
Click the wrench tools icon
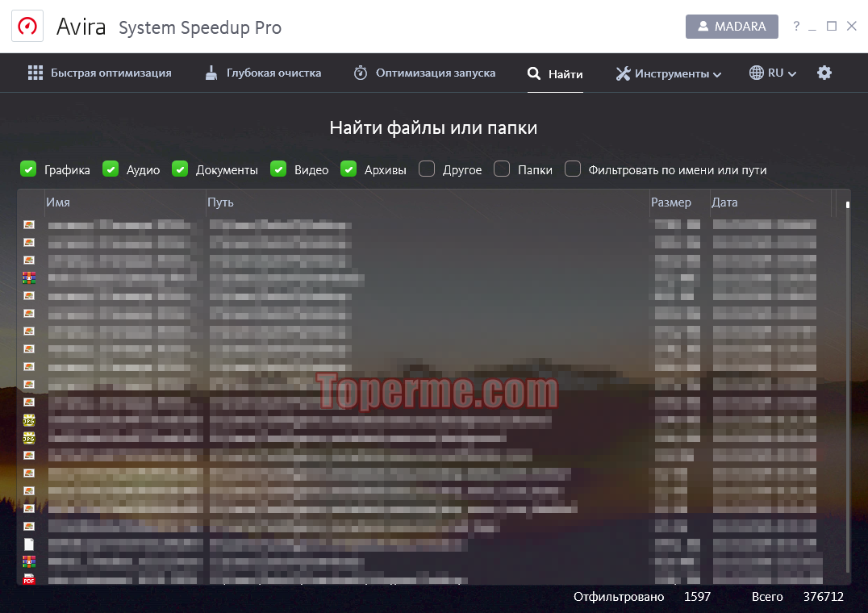tap(624, 73)
